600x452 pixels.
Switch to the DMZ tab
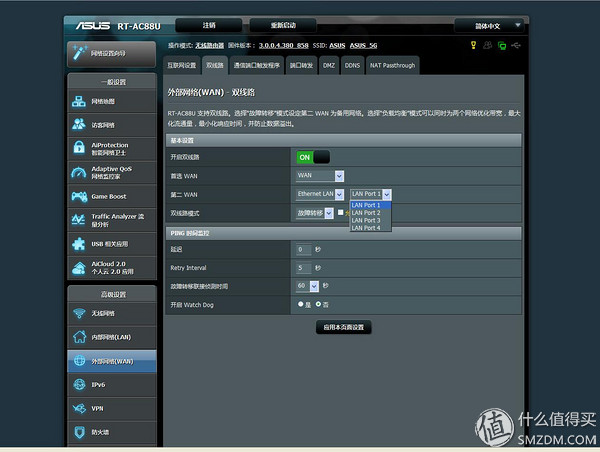(x=329, y=65)
